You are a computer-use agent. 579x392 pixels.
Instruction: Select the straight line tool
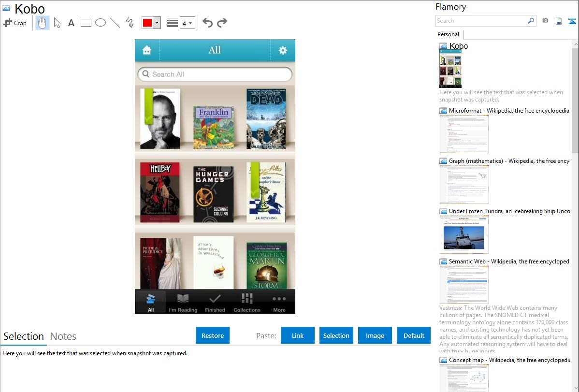115,23
